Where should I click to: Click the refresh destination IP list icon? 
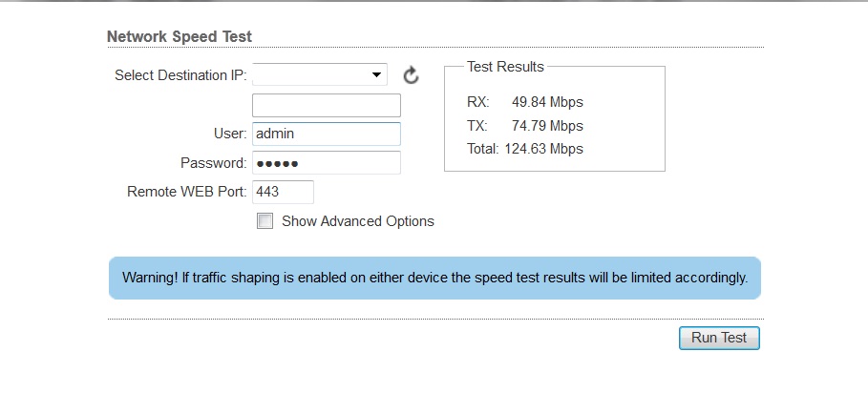[x=411, y=75]
